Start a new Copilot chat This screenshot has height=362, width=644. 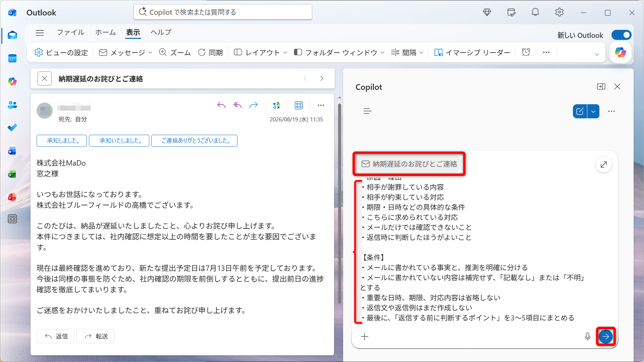tap(580, 111)
